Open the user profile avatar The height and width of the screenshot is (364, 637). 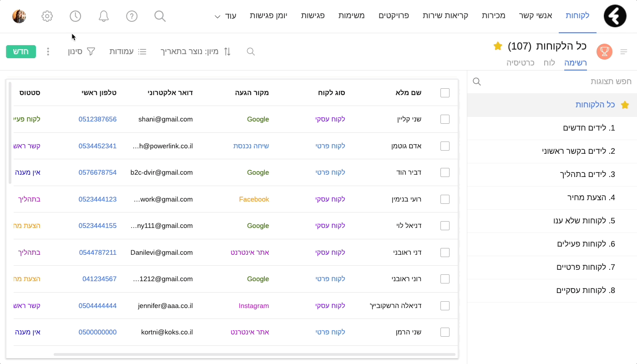(19, 16)
